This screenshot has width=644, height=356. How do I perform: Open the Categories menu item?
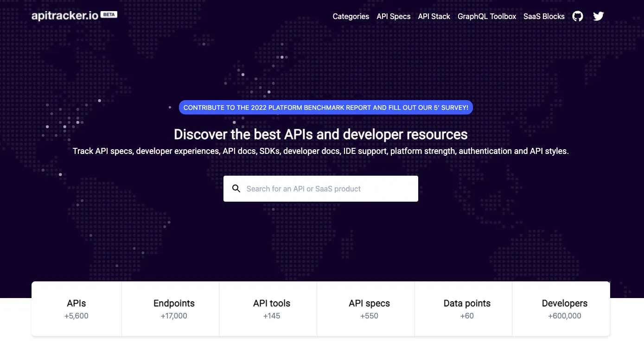point(351,16)
